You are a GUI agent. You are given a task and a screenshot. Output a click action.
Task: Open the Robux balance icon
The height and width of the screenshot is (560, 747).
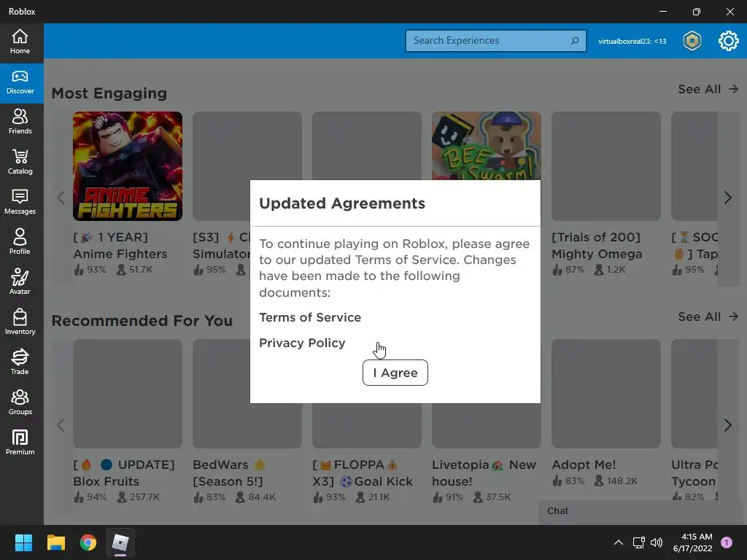click(x=692, y=41)
